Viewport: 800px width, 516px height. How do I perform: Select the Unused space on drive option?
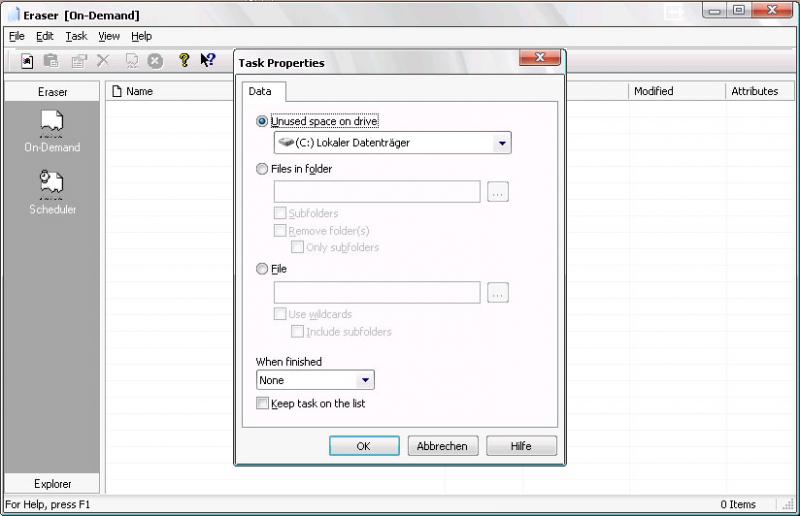tap(262, 121)
